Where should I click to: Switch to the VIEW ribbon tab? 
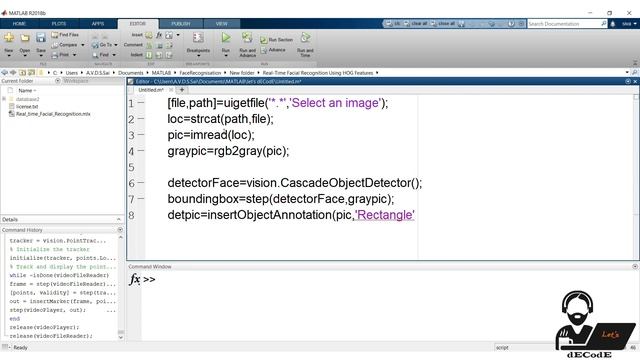pyautogui.click(x=222, y=24)
